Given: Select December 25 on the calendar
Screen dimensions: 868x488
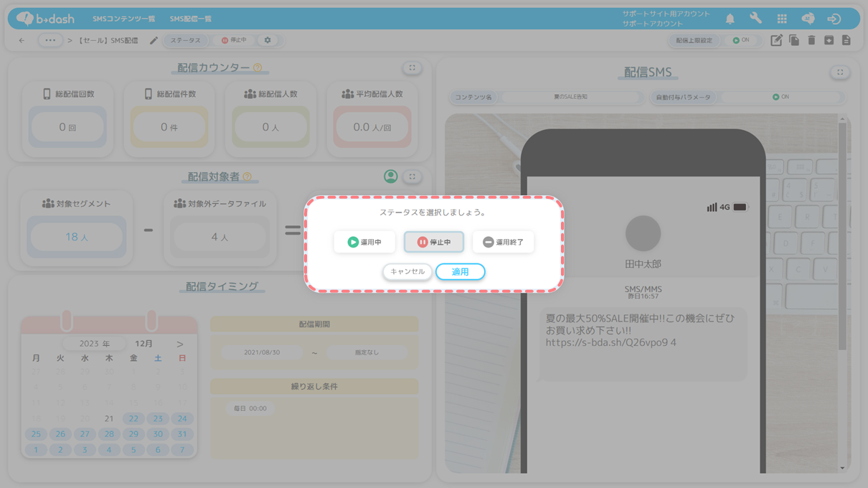Looking at the screenshot, I should pyautogui.click(x=36, y=434).
